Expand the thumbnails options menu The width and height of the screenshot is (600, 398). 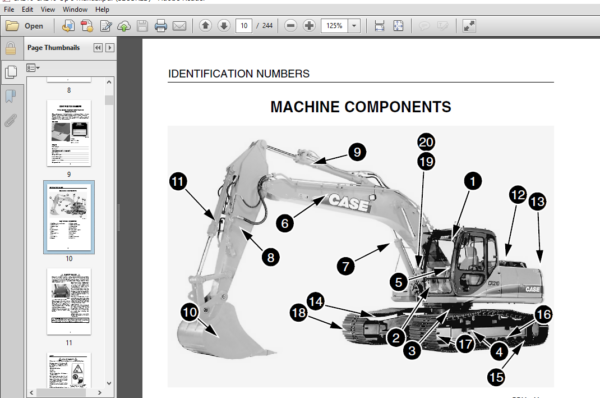(33, 68)
